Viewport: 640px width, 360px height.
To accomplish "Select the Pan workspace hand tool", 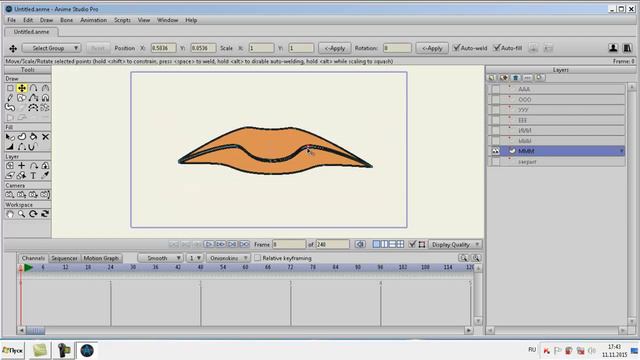I will coord(10,214).
